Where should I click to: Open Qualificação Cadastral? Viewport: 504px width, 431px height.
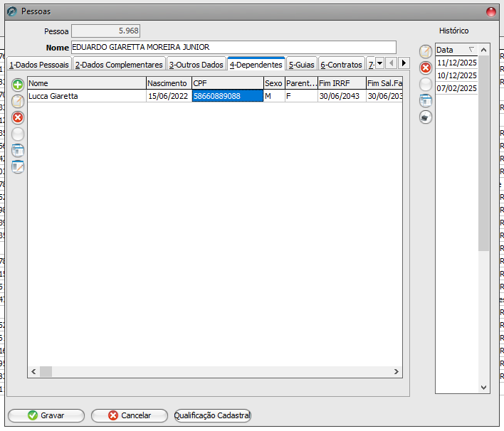coord(212,415)
